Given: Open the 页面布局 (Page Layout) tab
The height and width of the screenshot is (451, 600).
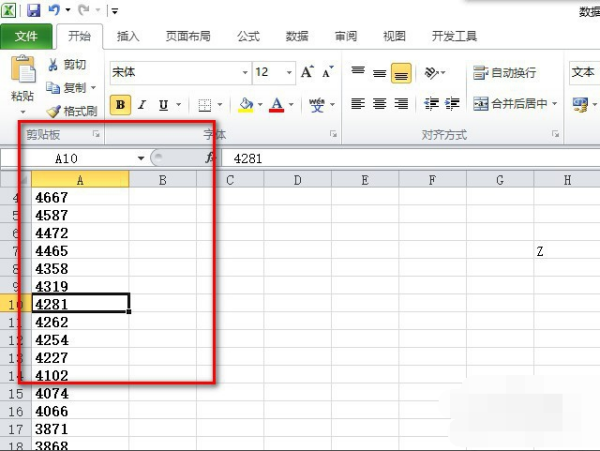Looking at the screenshot, I should point(188,36).
